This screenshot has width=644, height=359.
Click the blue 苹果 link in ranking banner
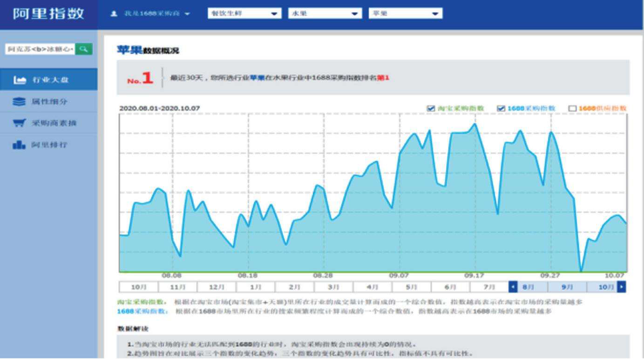tap(257, 78)
